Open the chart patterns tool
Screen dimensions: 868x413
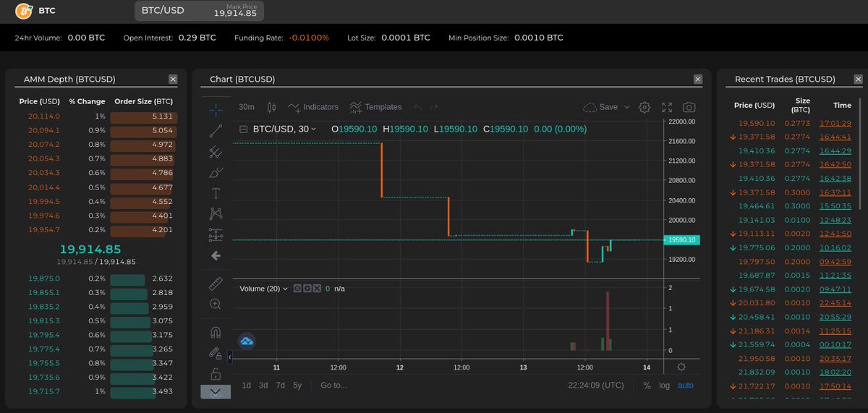(216, 213)
